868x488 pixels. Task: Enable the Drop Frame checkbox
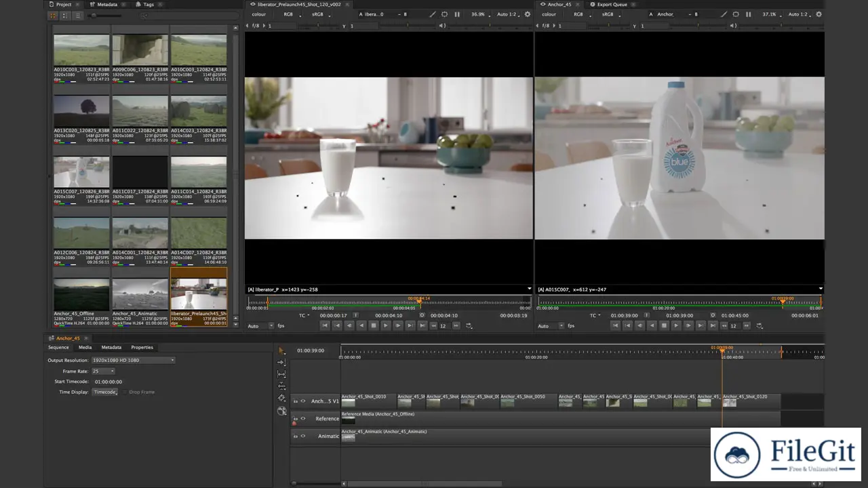point(123,392)
